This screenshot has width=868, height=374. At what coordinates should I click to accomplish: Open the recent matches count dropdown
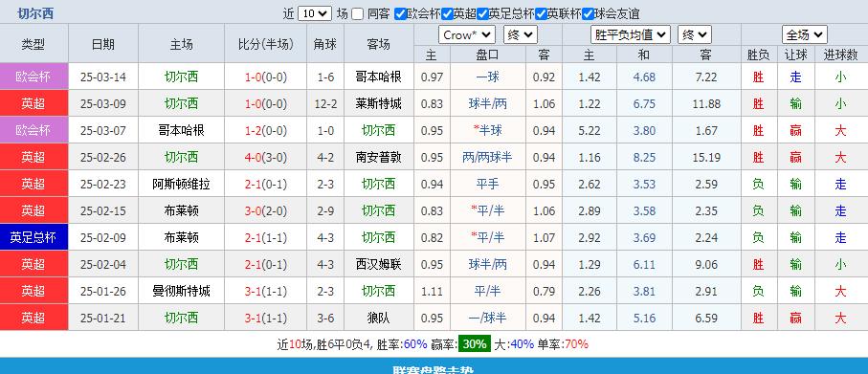tap(315, 13)
